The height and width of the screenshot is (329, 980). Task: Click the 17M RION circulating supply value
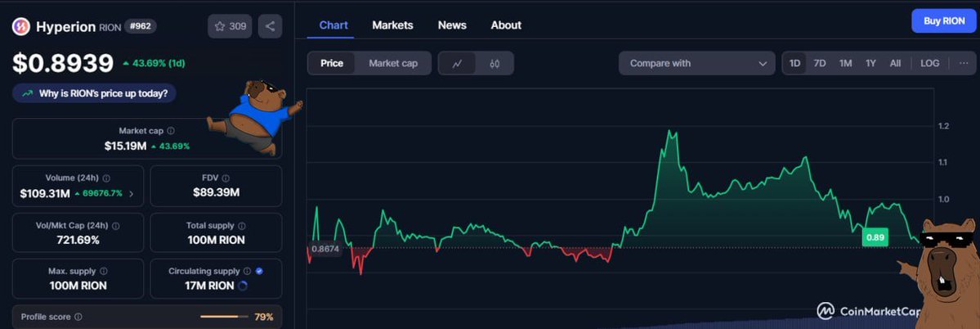point(211,286)
